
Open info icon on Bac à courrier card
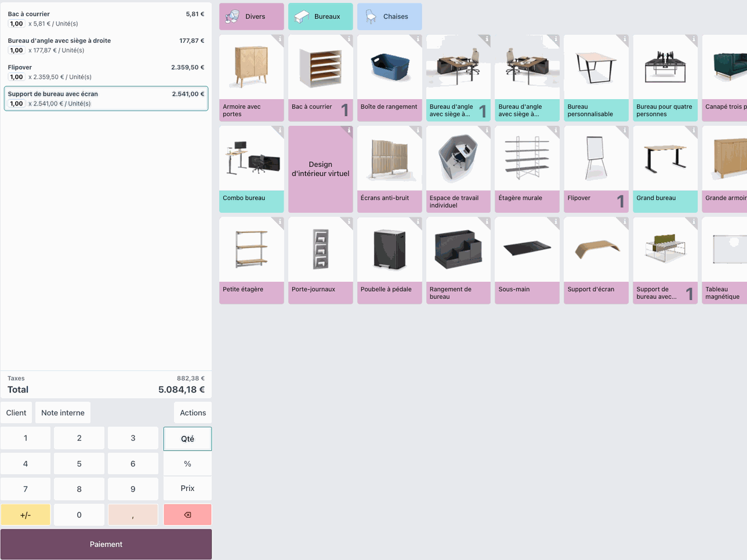[x=349, y=39]
